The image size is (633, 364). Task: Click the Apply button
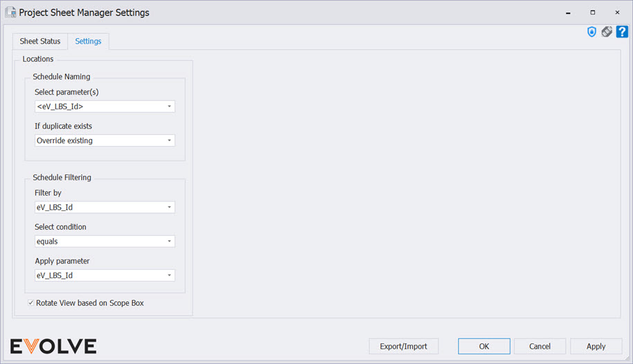point(596,346)
